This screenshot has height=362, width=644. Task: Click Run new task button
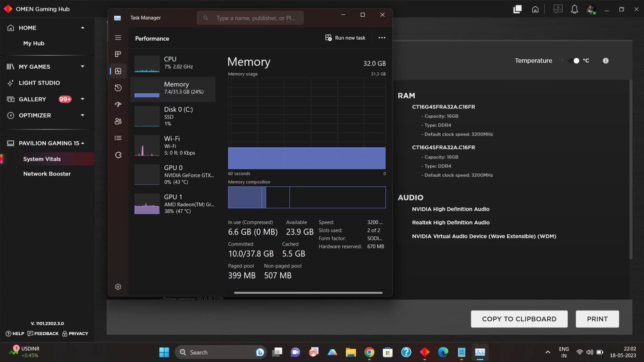[x=345, y=38]
